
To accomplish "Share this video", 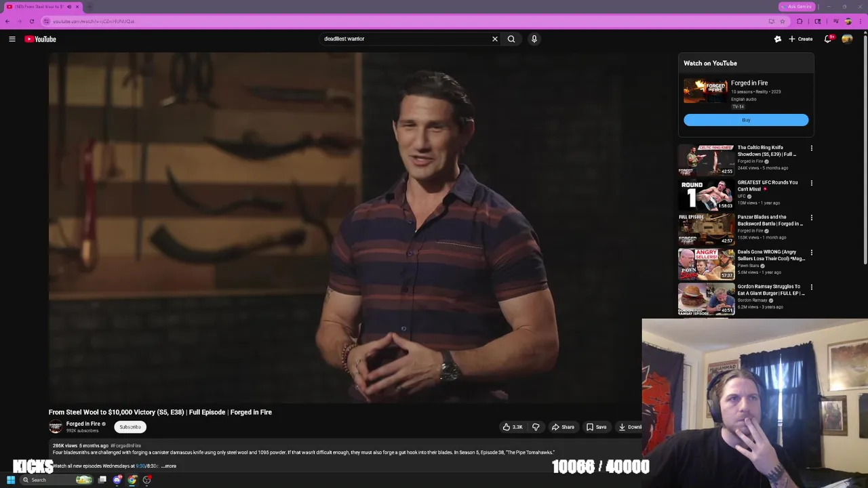I will [x=563, y=427].
